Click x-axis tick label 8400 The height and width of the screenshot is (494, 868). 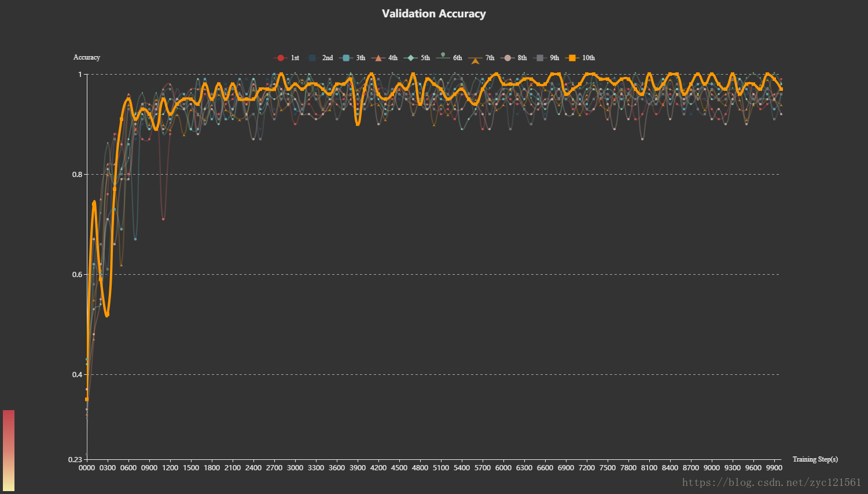(x=670, y=468)
